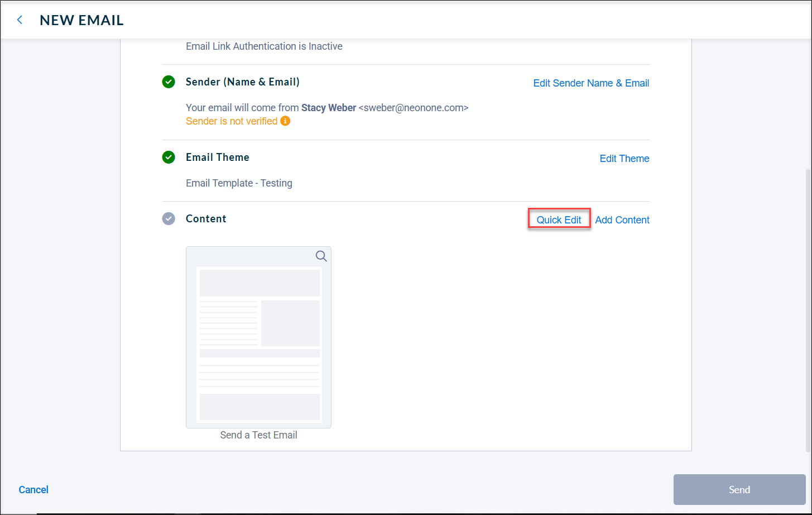This screenshot has height=515, width=812.
Task: Click the 'Email Link Authentication is Inactive' text
Action: (264, 46)
